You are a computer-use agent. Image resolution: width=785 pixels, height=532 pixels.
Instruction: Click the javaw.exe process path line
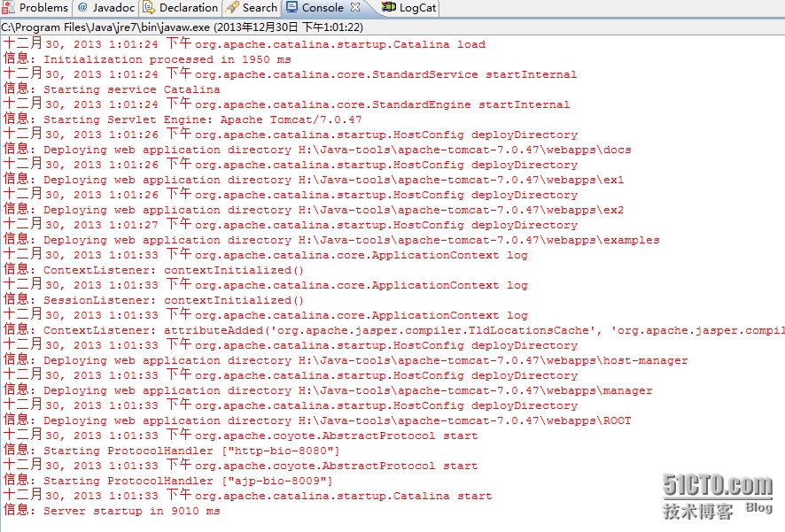coord(183,27)
